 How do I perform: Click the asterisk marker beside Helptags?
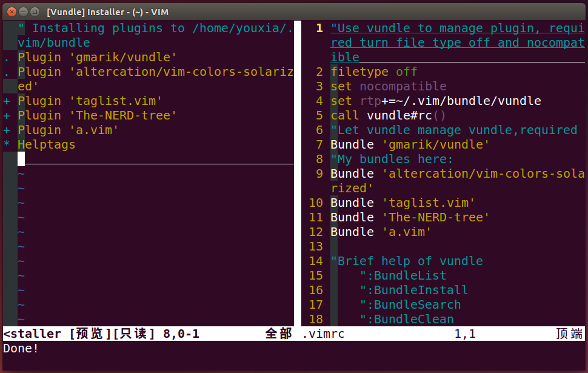tap(7, 144)
